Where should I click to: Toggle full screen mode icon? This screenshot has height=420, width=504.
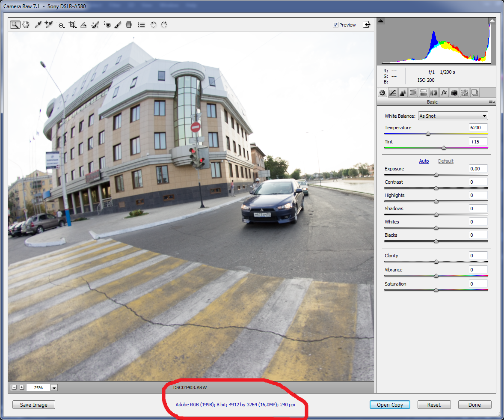click(367, 25)
